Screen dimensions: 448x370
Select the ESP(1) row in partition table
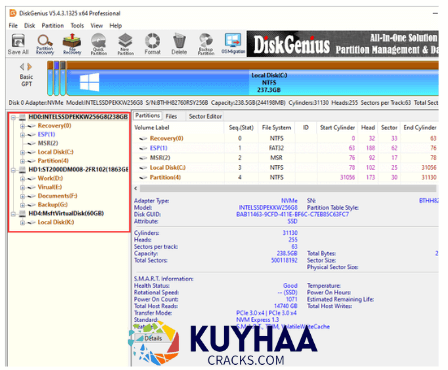[286, 148]
